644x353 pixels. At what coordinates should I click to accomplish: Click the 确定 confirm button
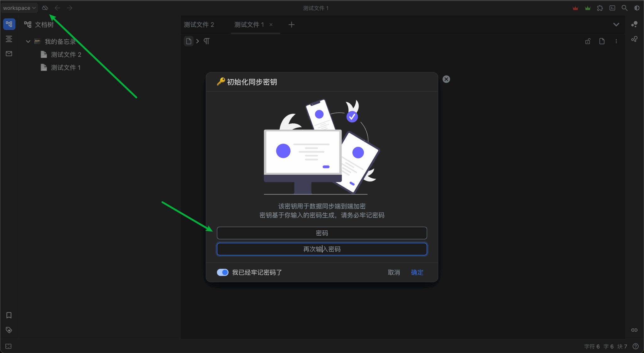pyautogui.click(x=417, y=272)
